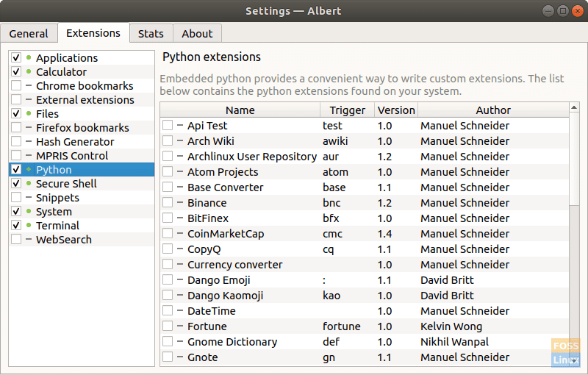Switch to the General tab

[x=29, y=34]
